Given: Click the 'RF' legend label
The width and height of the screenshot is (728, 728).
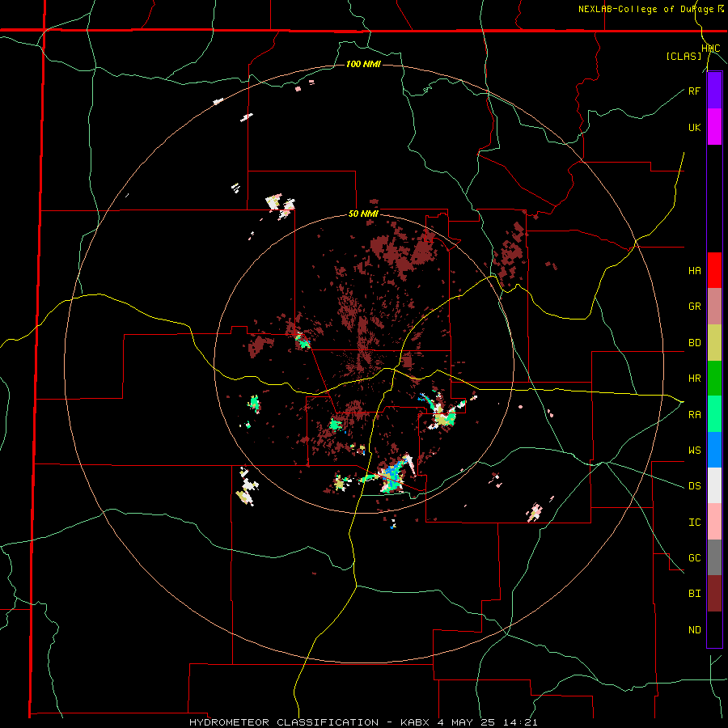Looking at the screenshot, I should (x=694, y=91).
